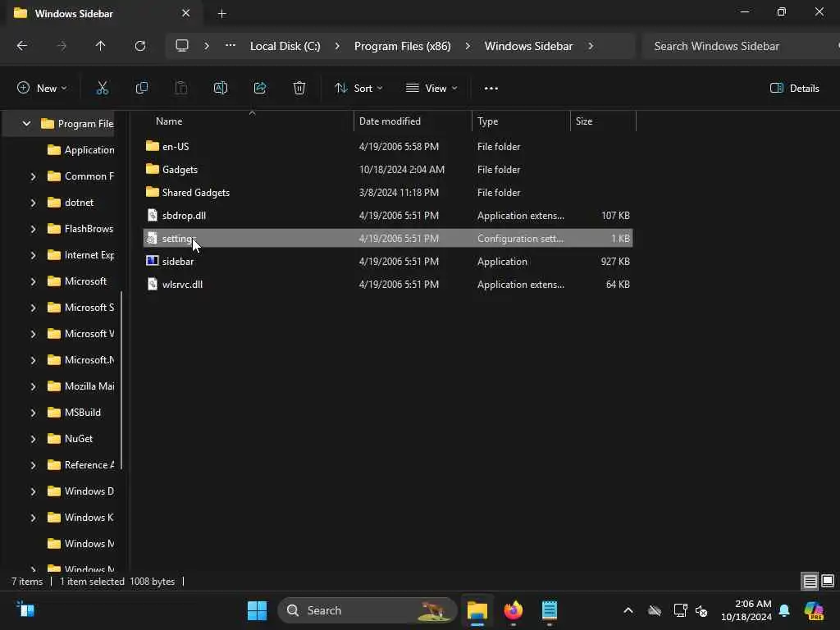Click the Paste clipboard icon
The image size is (840, 630).
click(181, 88)
